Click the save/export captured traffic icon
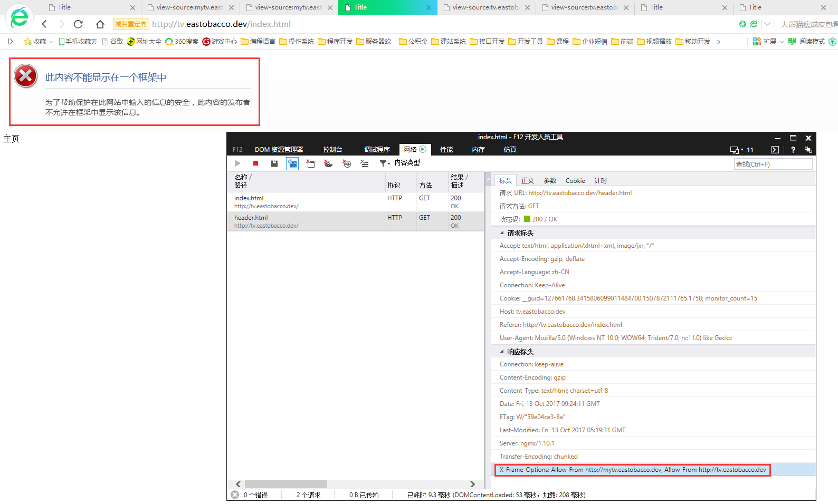The height and width of the screenshot is (504, 838). coord(274,163)
